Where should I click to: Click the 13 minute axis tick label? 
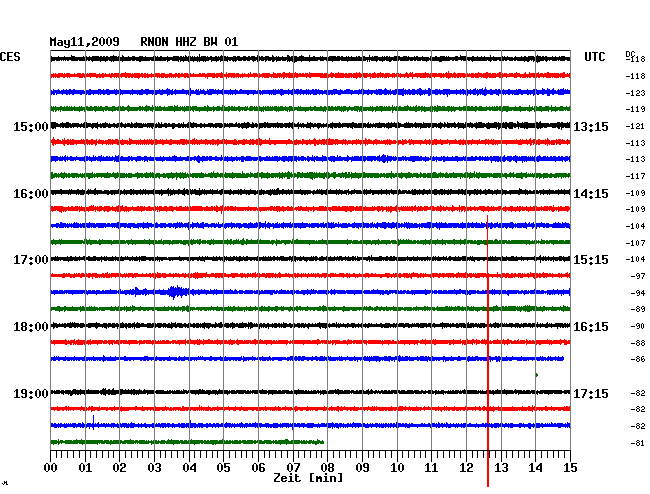tap(501, 467)
